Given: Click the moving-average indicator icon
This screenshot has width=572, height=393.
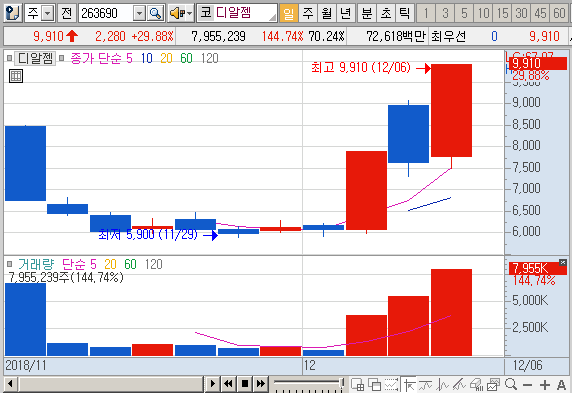Looking at the screenshot, I should tap(425, 385).
